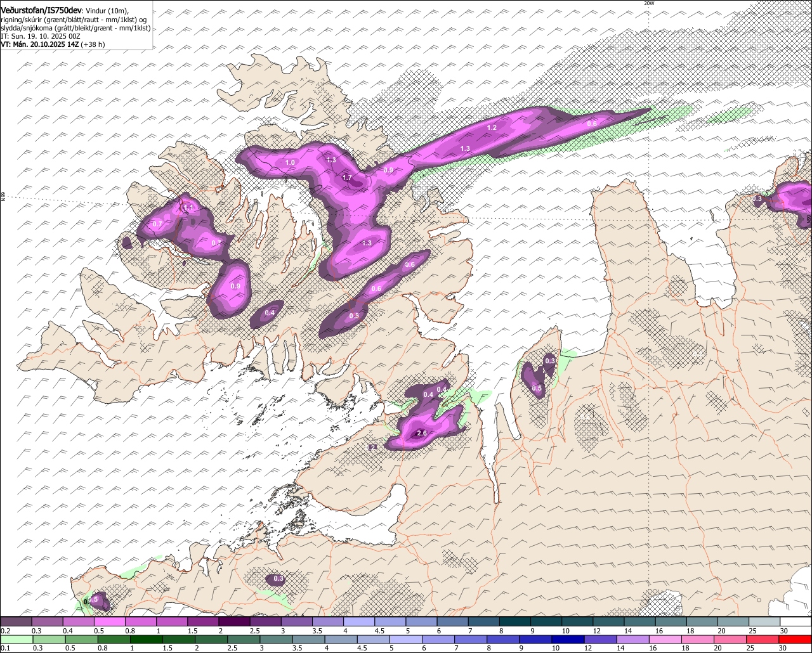The width and height of the screenshot is (812, 653).
Task: Pick the light grey swatch labeled 25 in upper legend
Action: click(765, 621)
